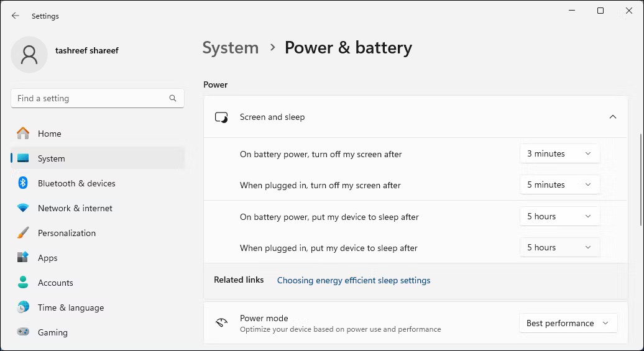This screenshot has height=351, width=644.
Task: Open plugged-in screen-off time dropdown
Action: click(x=559, y=185)
